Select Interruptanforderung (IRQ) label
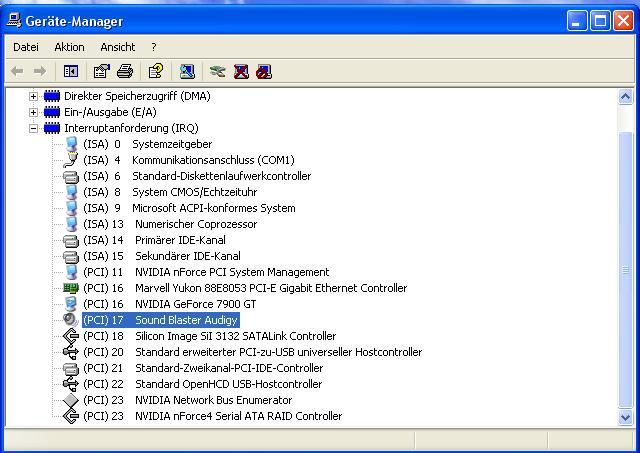Viewport: 640px width, 453px height. click(x=131, y=128)
